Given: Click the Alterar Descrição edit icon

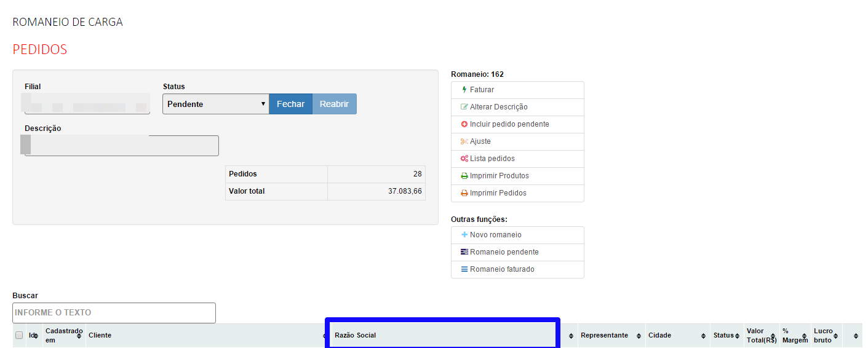Looking at the screenshot, I should pyautogui.click(x=464, y=107).
